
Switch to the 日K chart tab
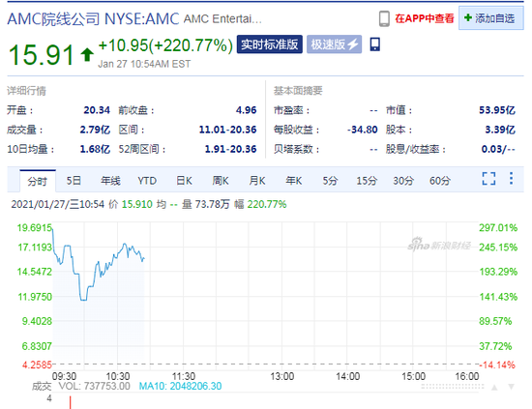point(184,181)
